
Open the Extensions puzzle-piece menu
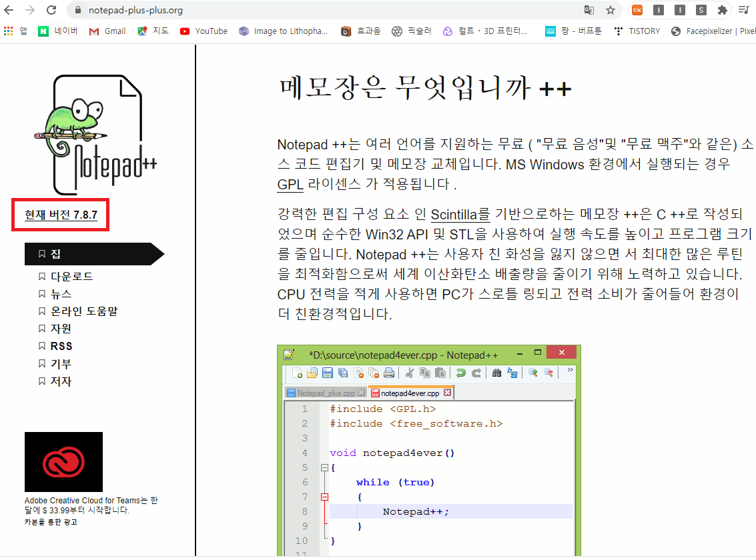pos(722,10)
